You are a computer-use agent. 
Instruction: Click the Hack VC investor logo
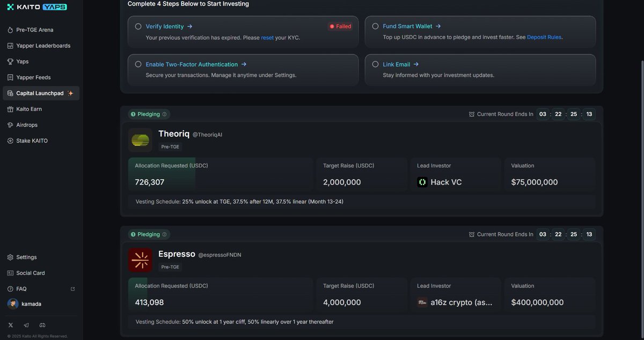pos(422,182)
